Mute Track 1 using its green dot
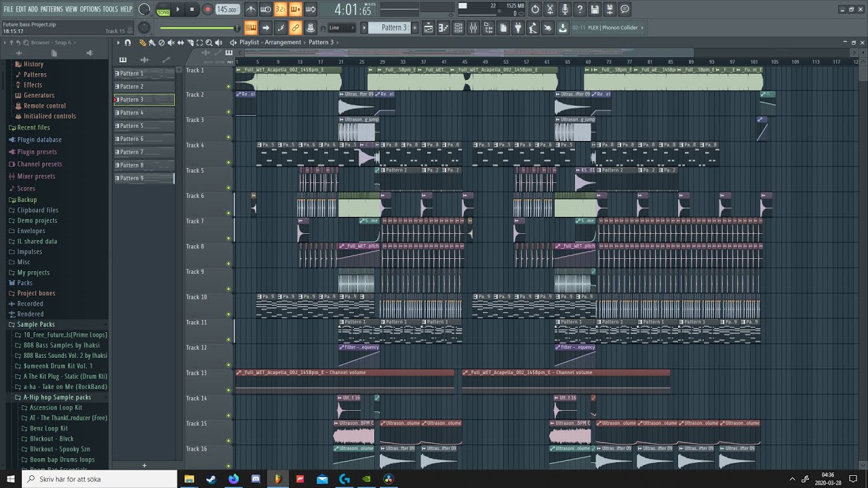Image resolution: width=868 pixels, height=488 pixels. point(229,86)
